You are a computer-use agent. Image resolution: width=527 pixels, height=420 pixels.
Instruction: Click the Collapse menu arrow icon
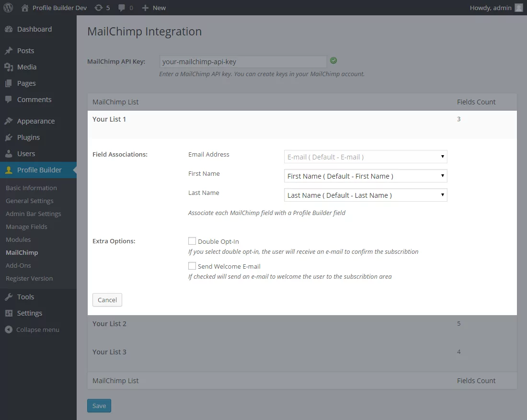(9, 329)
